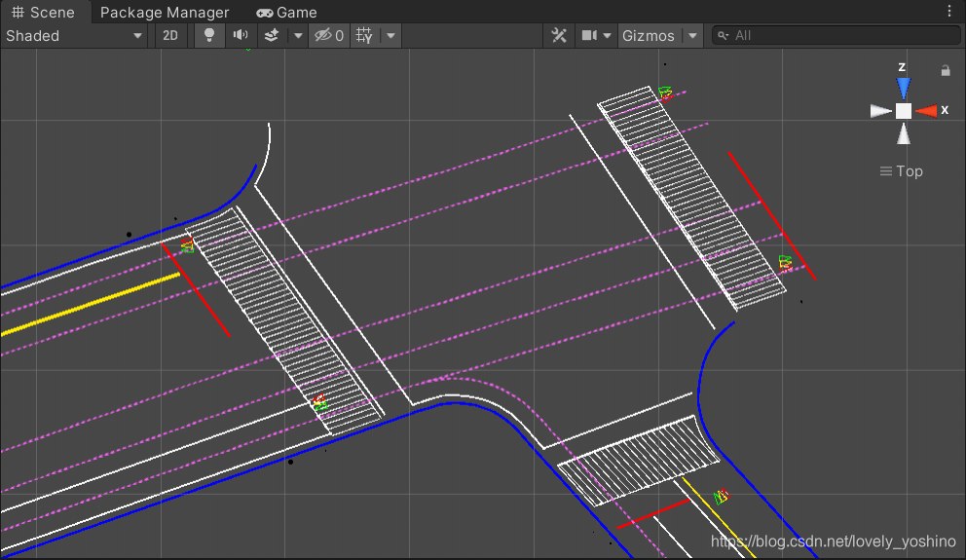Open the scene view options menu (three dots)

point(949,11)
